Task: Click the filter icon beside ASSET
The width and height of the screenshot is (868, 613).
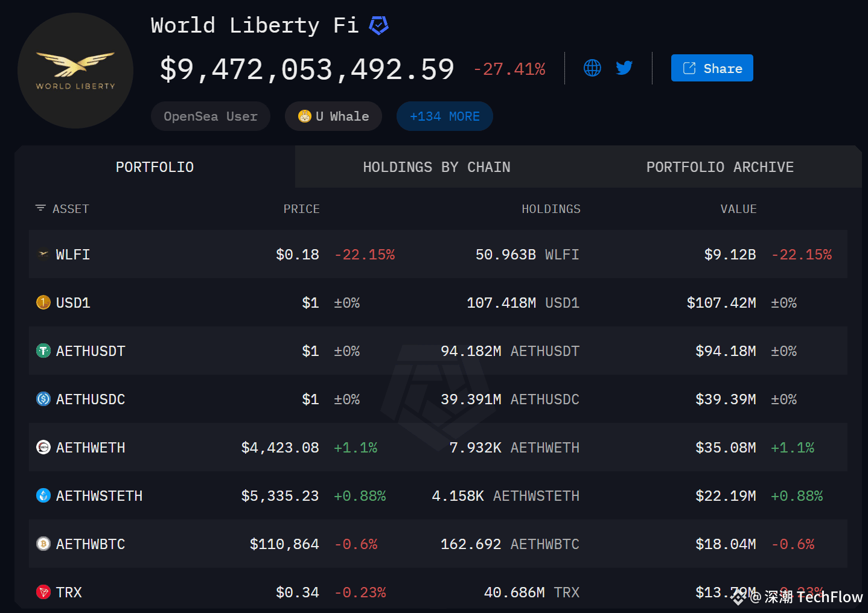Action: point(40,208)
